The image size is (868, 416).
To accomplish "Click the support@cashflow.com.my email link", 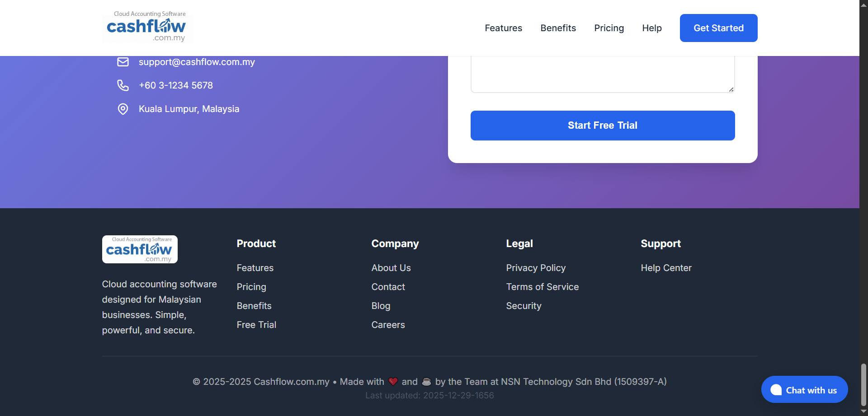I will tap(197, 62).
